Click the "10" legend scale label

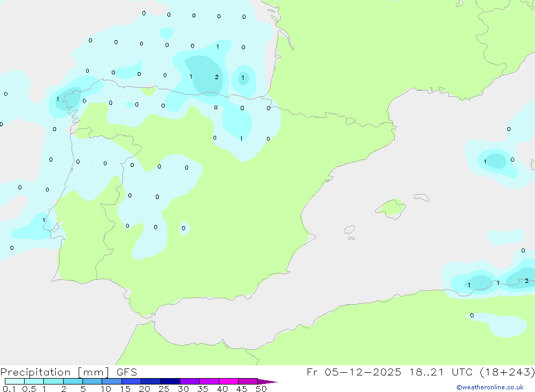pyautogui.click(x=106, y=389)
